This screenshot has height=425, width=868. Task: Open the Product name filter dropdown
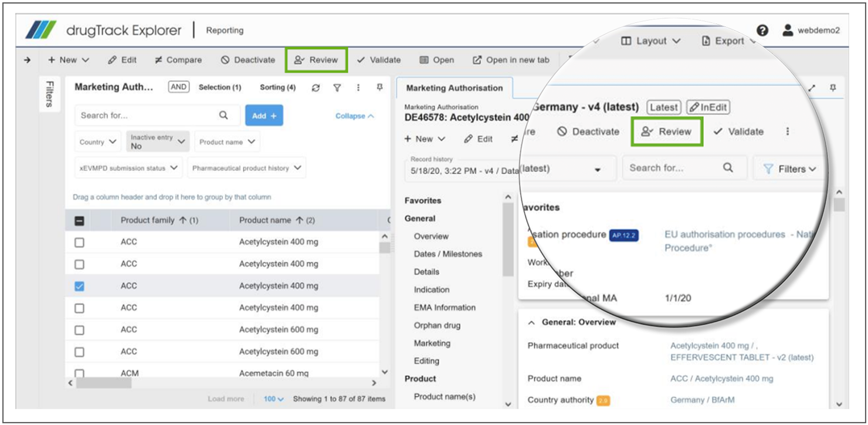[x=227, y=142]
